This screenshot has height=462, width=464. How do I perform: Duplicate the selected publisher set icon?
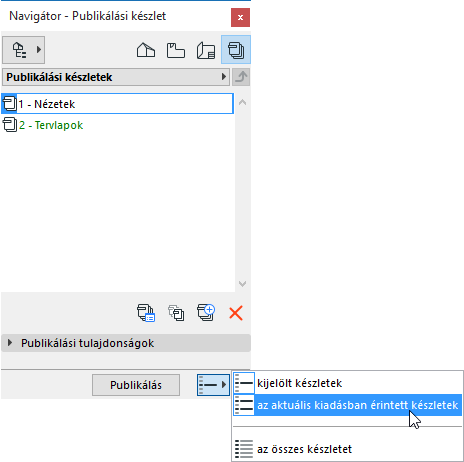[176, 313]
